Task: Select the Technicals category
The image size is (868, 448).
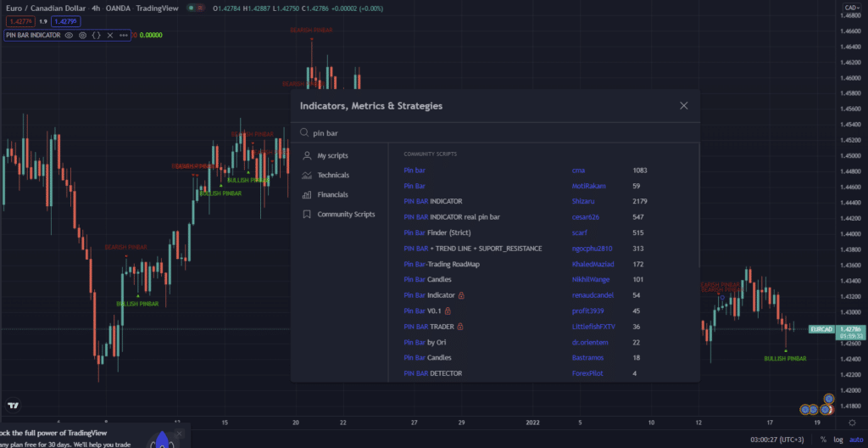Action: pyautogui.click(x=332, y=176)
